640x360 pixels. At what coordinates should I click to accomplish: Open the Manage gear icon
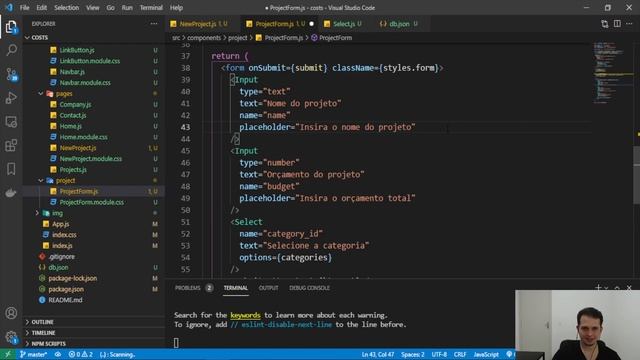point(11,337)
